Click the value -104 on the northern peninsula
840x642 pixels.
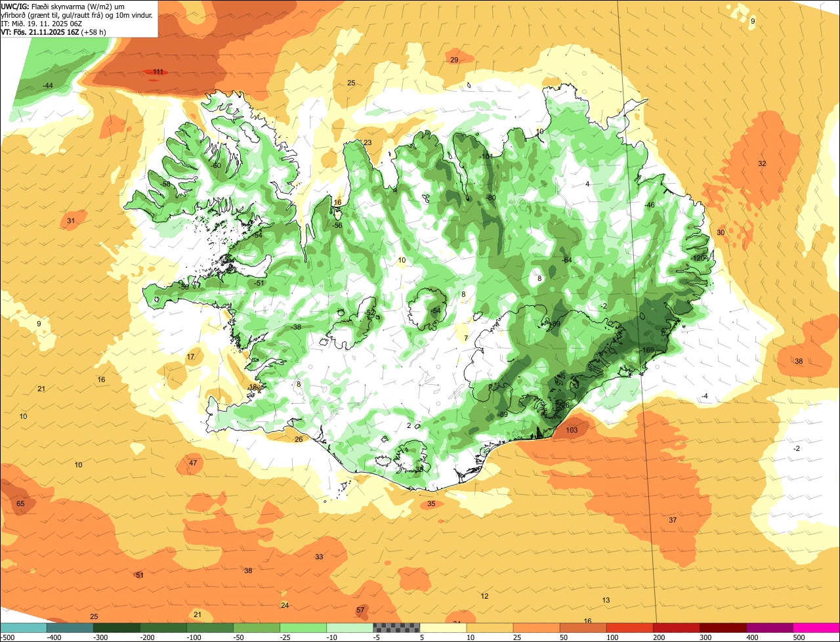(x=486, y=157)
